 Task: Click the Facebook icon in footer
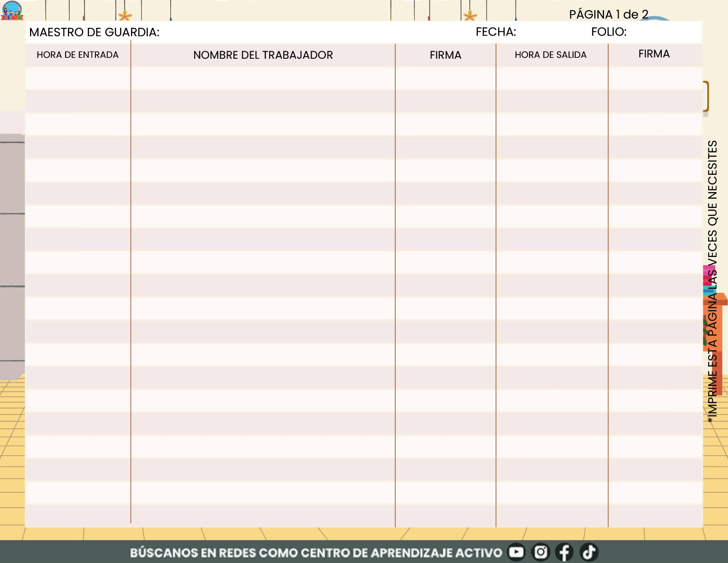(564, 552)
